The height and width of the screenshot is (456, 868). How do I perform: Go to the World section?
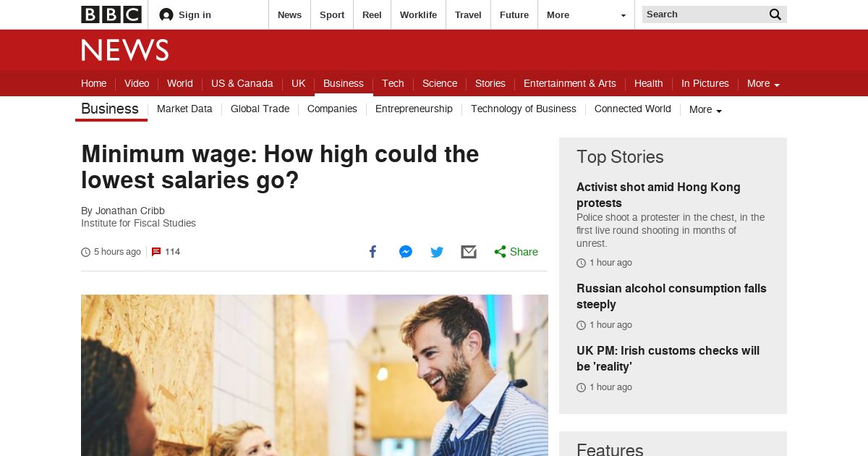click(180, 83)
